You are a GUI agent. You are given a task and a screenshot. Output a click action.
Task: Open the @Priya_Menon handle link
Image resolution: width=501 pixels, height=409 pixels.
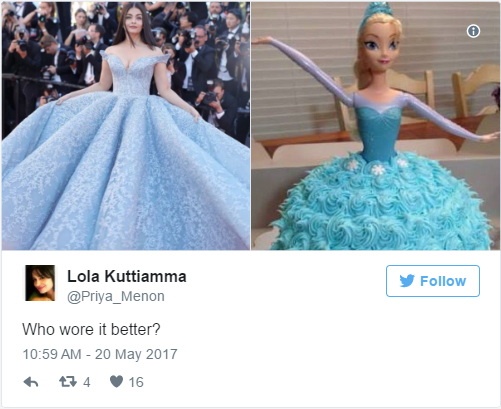point(116,296)
